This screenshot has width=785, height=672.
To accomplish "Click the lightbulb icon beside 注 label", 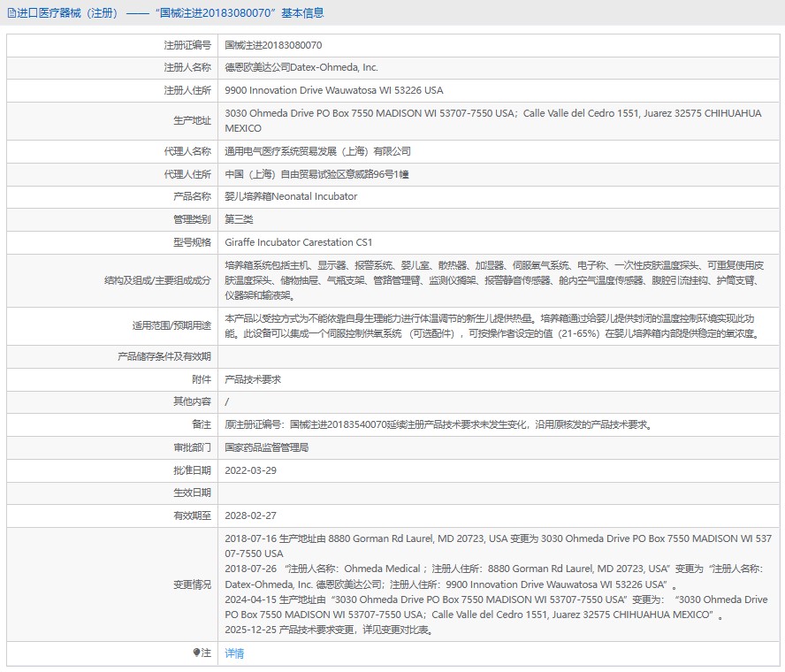I will tap(197, 653).
